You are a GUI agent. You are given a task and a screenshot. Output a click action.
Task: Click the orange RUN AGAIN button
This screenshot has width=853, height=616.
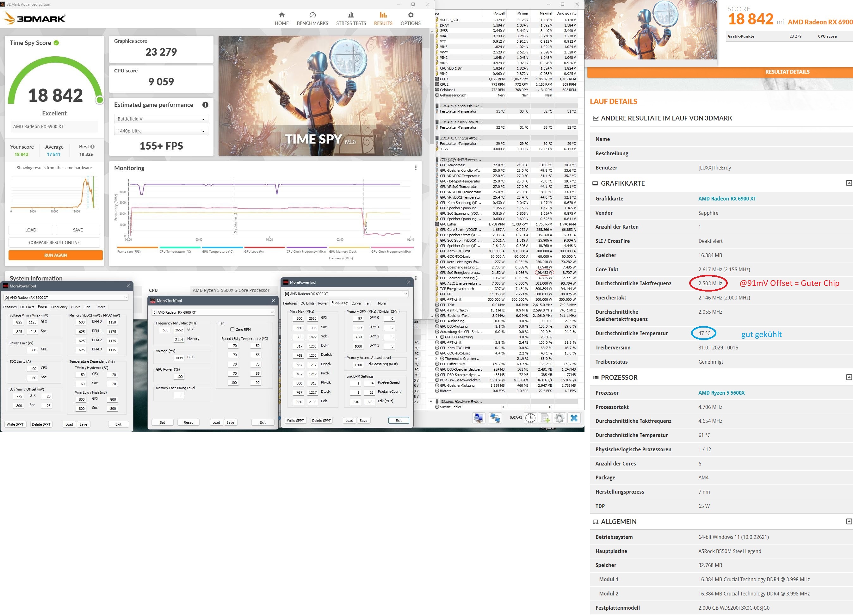(56, 255)
